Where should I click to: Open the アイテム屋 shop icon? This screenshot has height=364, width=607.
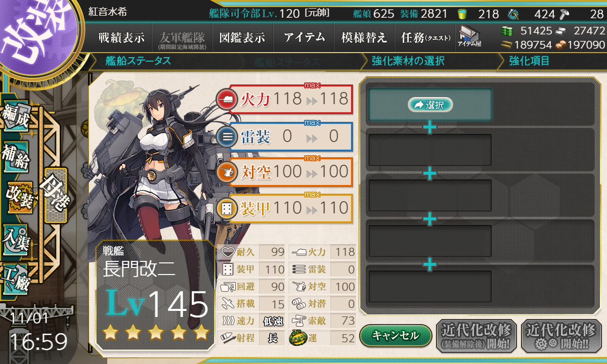pyautogui.click(x=469, y=36)
